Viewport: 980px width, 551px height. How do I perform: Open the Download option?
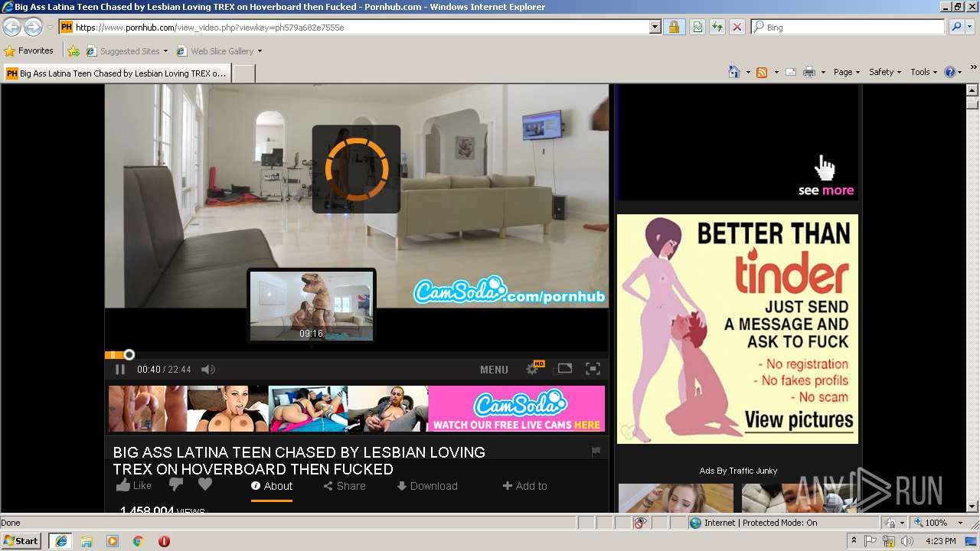(427, 486)
